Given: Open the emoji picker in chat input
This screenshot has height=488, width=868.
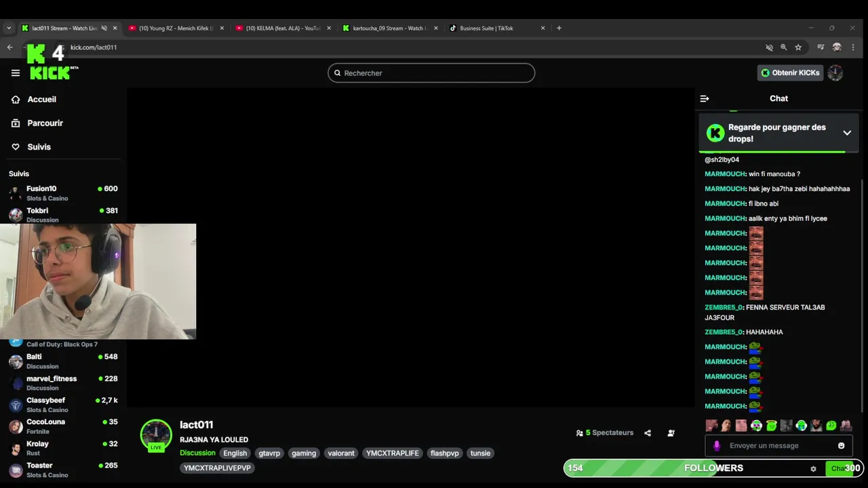Looking at the screenshot, I should pos(842,445).
